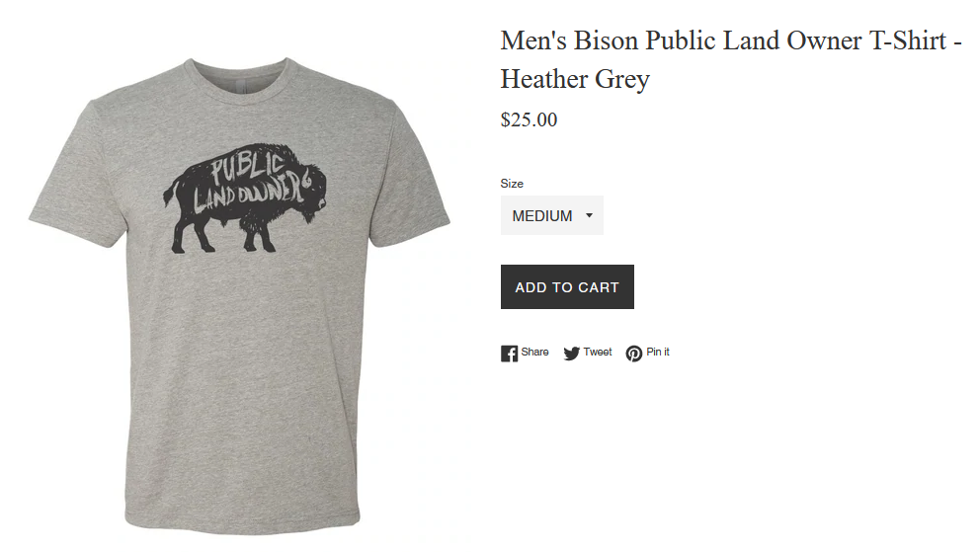
Task: Click the Twitter bird icon
Action: pyautogui.click(x=571, y=354)
